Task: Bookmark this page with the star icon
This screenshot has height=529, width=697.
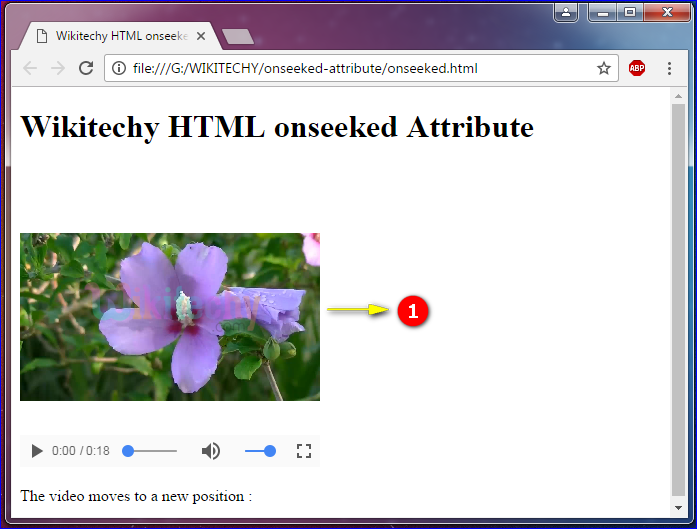Action: (x=604, y=69)
